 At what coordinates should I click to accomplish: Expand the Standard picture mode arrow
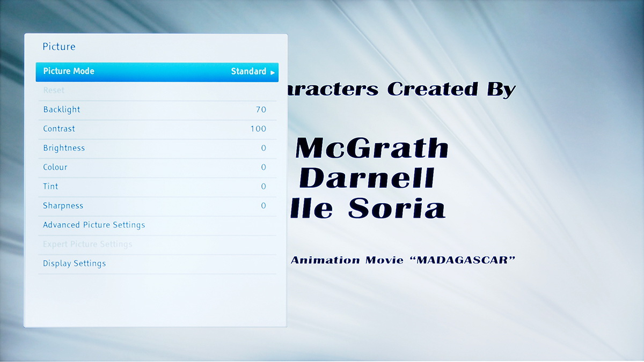point(273,72)
